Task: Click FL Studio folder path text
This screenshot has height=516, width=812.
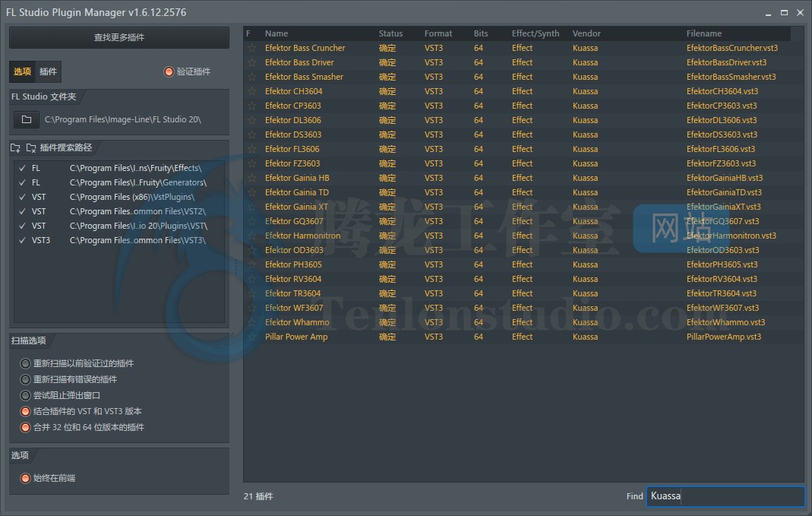Action: (123, 119)
